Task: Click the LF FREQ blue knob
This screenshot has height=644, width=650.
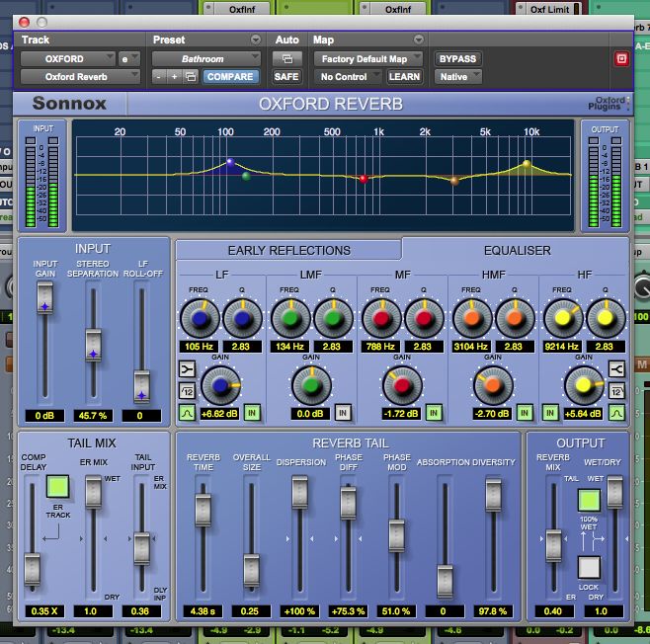Action: 200,319
